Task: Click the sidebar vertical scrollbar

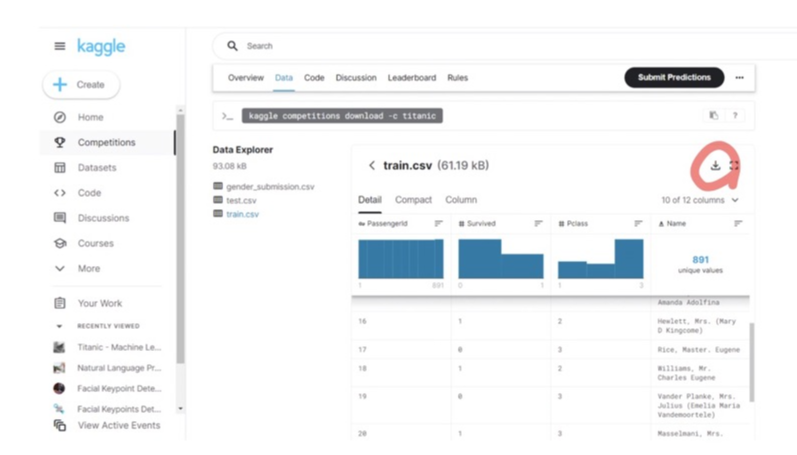Action: [180, 239]
